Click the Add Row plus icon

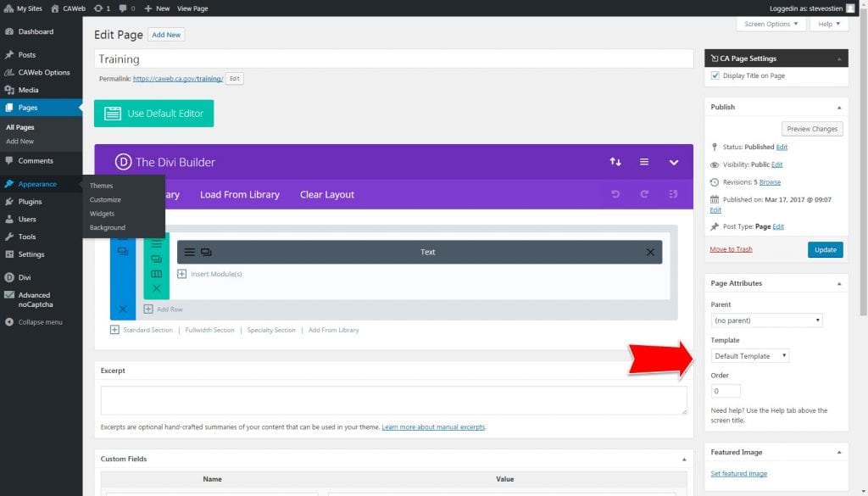[x=148, y=309]
